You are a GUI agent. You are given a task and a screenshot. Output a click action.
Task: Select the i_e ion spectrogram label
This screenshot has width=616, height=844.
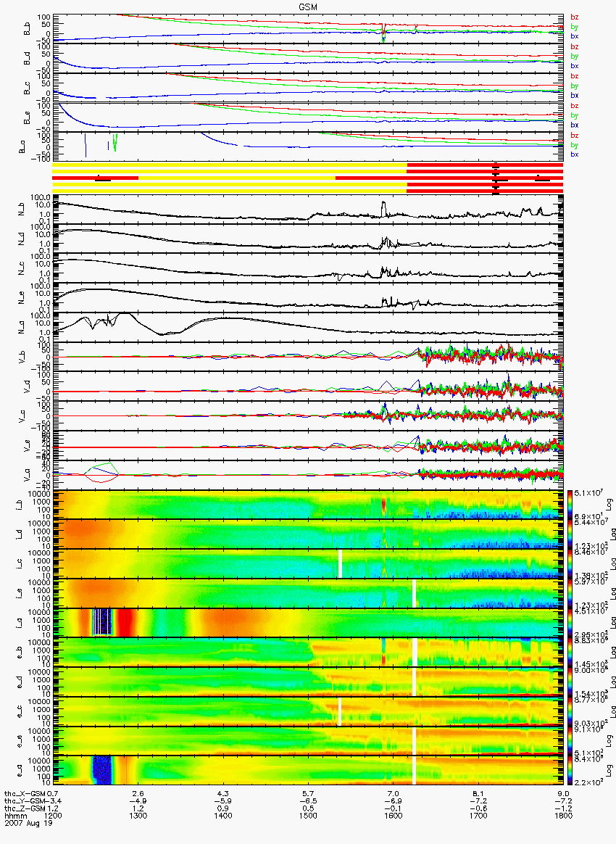tap(20, 595)
